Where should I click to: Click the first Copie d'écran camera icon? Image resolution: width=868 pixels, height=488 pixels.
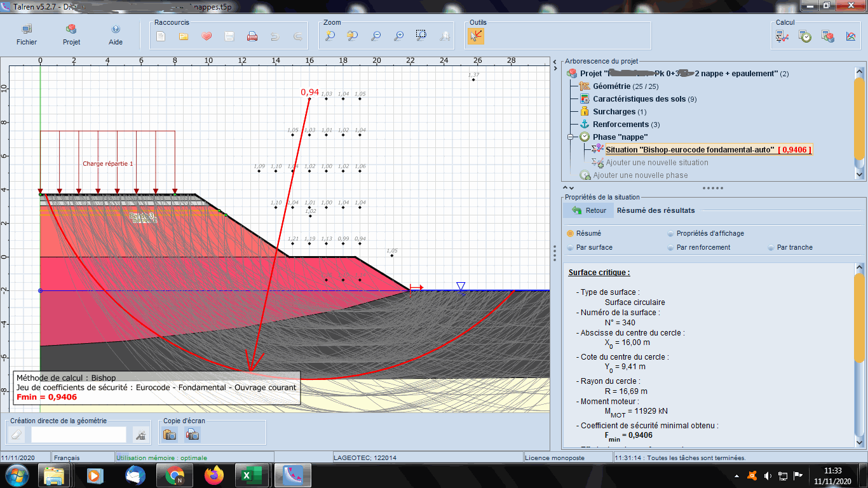pyautogui.click(x=170, y=435)
